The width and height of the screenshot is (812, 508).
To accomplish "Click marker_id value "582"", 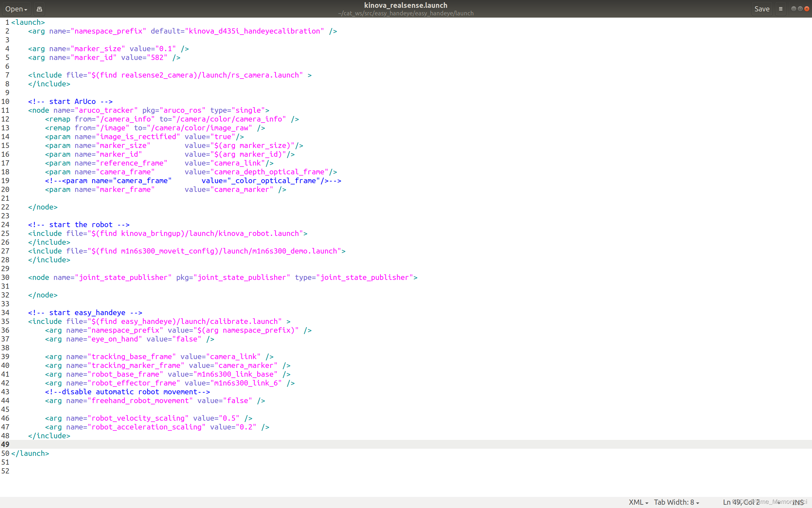I will (x=157, y=57).
